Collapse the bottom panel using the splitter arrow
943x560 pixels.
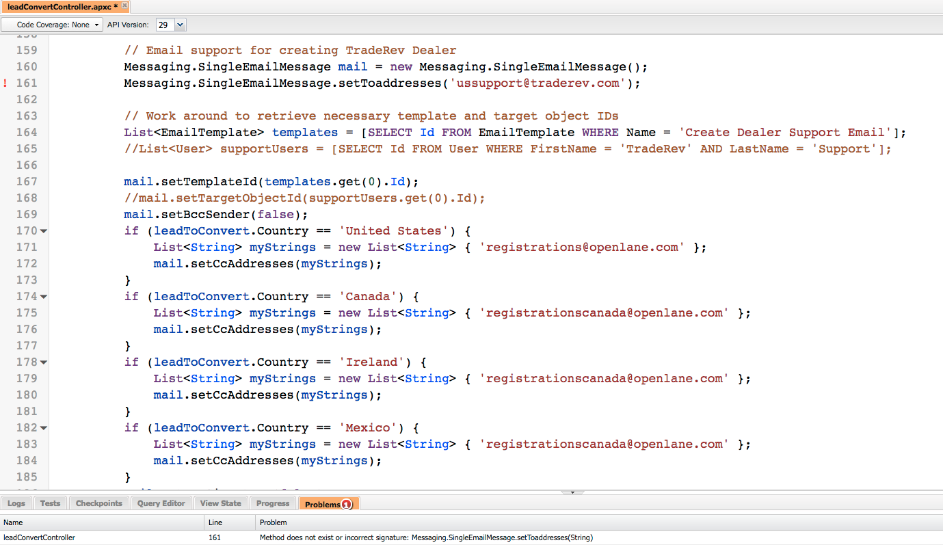pyautogui.click(x=572, y=492)
